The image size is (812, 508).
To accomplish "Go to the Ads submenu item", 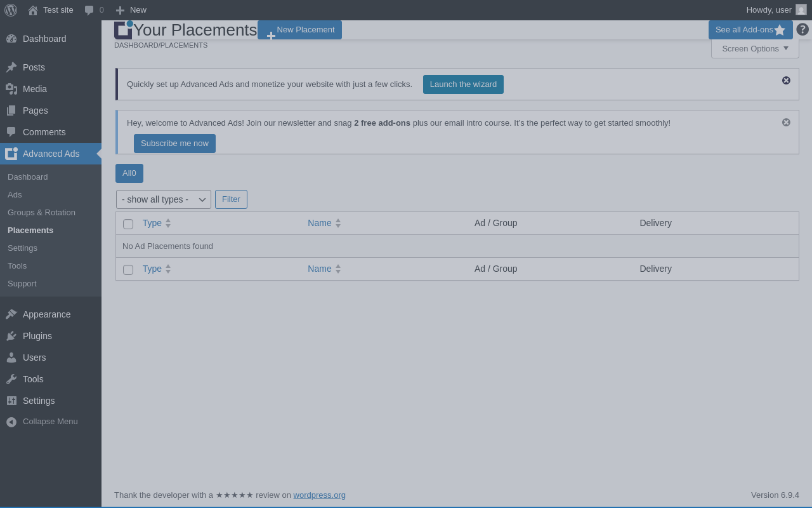I will (15, 194).
